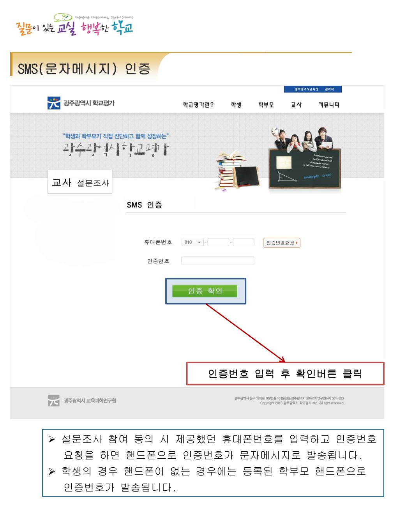Click the 광주광역시교육청 top link

tap(307, 90)
